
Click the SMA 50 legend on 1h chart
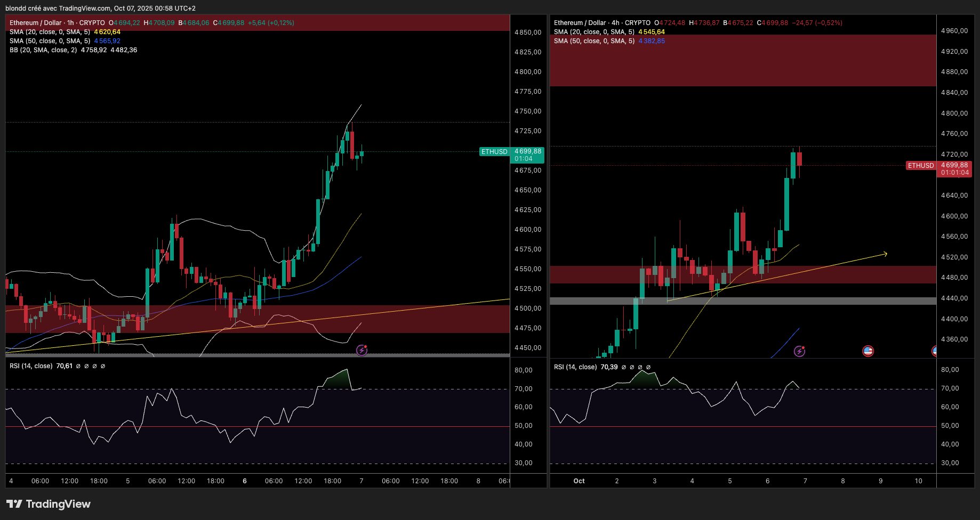coord(65,41)
